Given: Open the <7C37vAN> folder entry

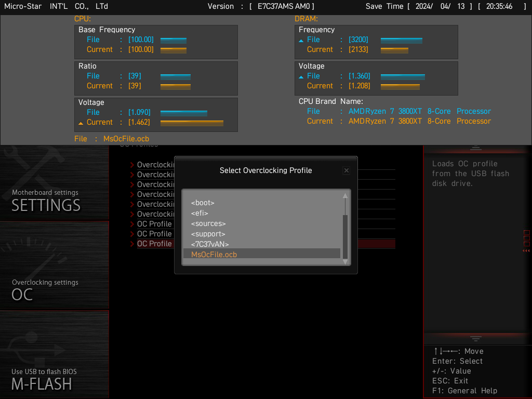Looking at the screenshot, I should click(x=210, y=244).
